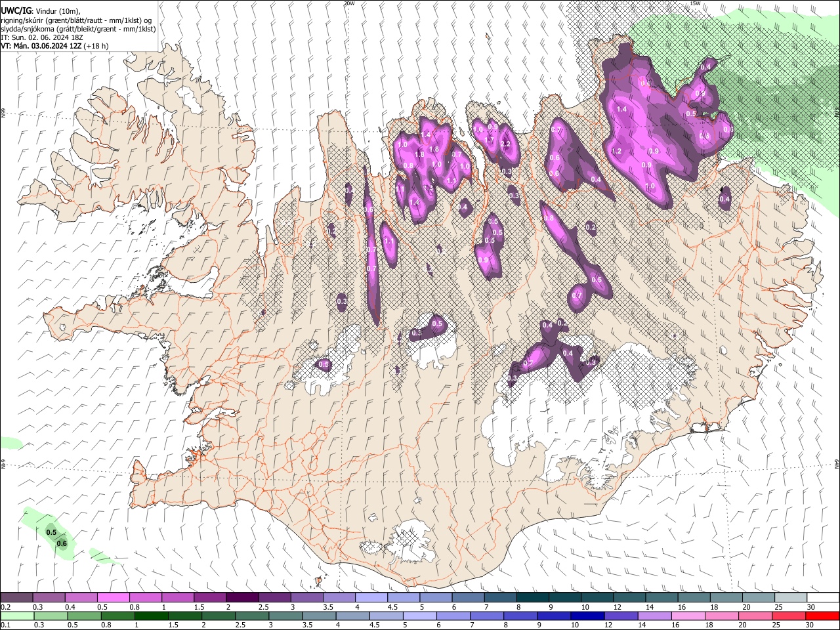This screenshot has width=840, height=630.
Task: Pick the darkest purple 2 swatch in snow scale
Action: coord(241,598)
